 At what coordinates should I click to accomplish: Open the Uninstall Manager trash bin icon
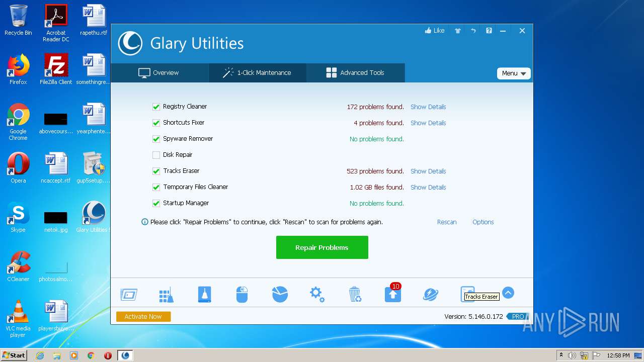[355, 295]
